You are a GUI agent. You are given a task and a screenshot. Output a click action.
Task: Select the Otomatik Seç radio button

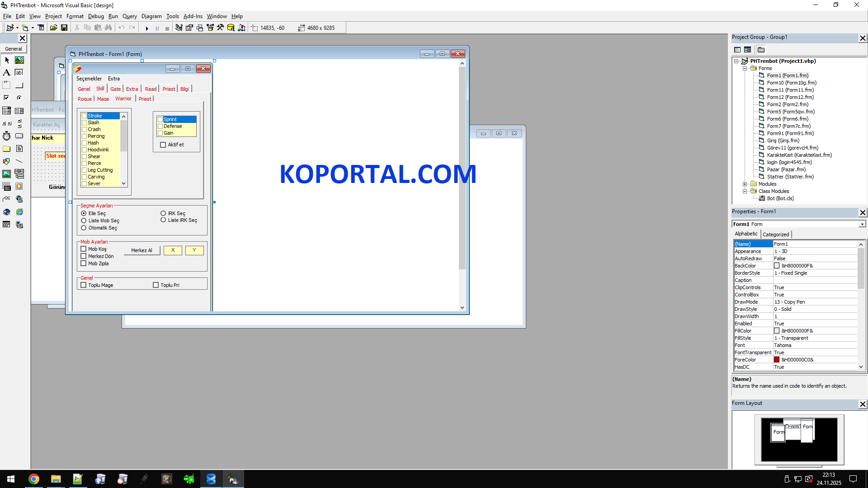[84, 228]
